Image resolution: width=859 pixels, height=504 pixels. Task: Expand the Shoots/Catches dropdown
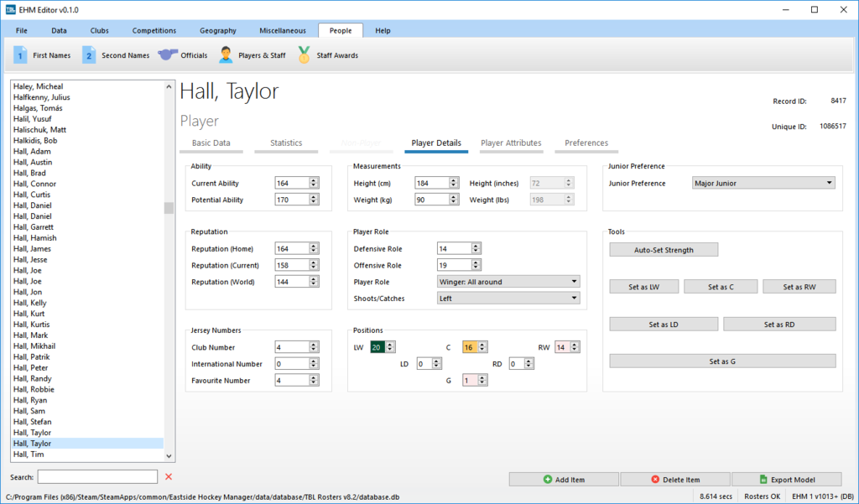pyautogui.click(x=508, y=298)
